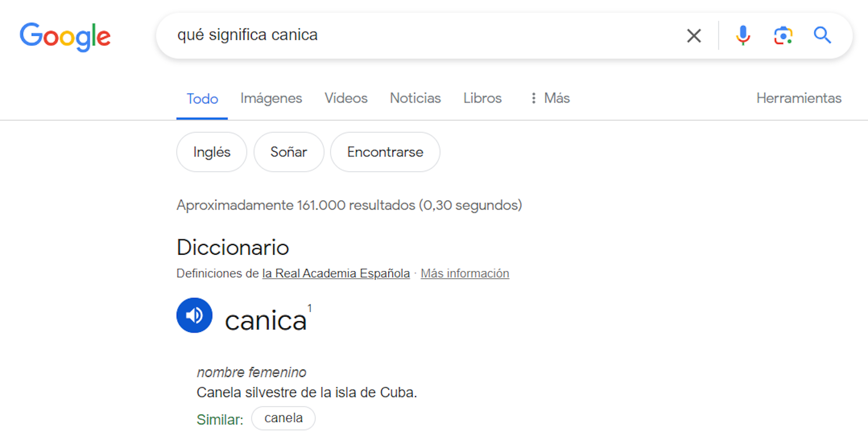
Task: Open la Real Academia Española link
Action: click(336, 273)
